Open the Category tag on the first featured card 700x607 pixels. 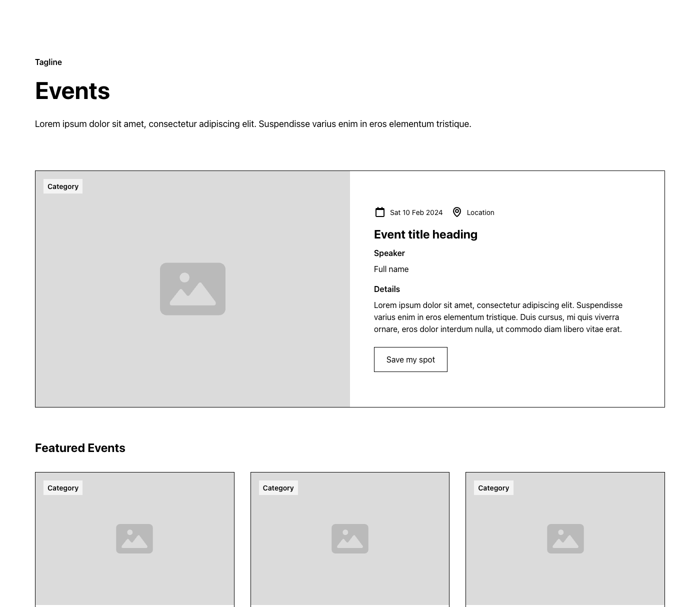tap(63, 488)
